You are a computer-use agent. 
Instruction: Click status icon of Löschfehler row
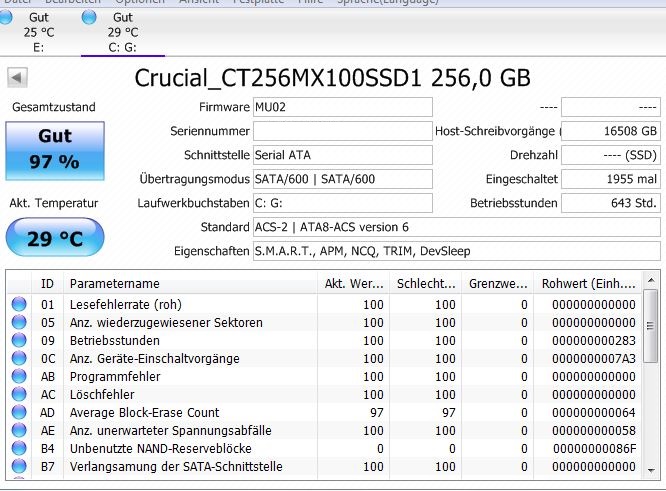pos(19,394)
